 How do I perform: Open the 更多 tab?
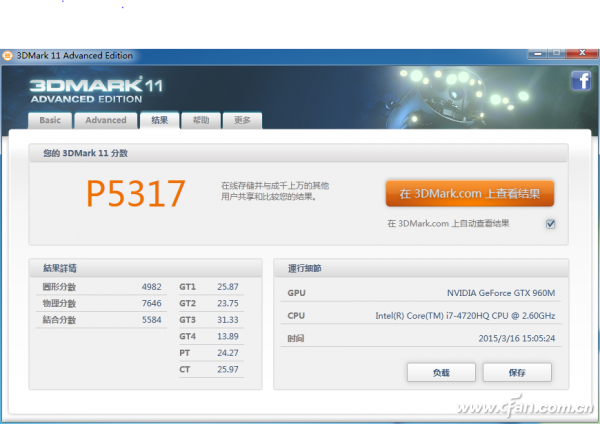tap(242, 120)
